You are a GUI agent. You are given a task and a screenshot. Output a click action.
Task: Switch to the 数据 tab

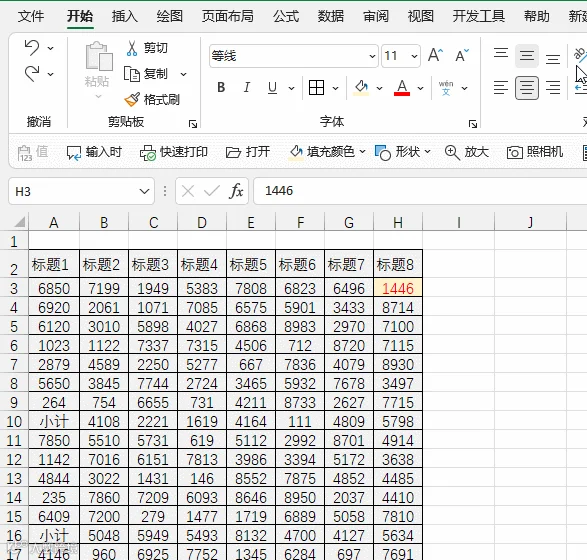(331, 16)
